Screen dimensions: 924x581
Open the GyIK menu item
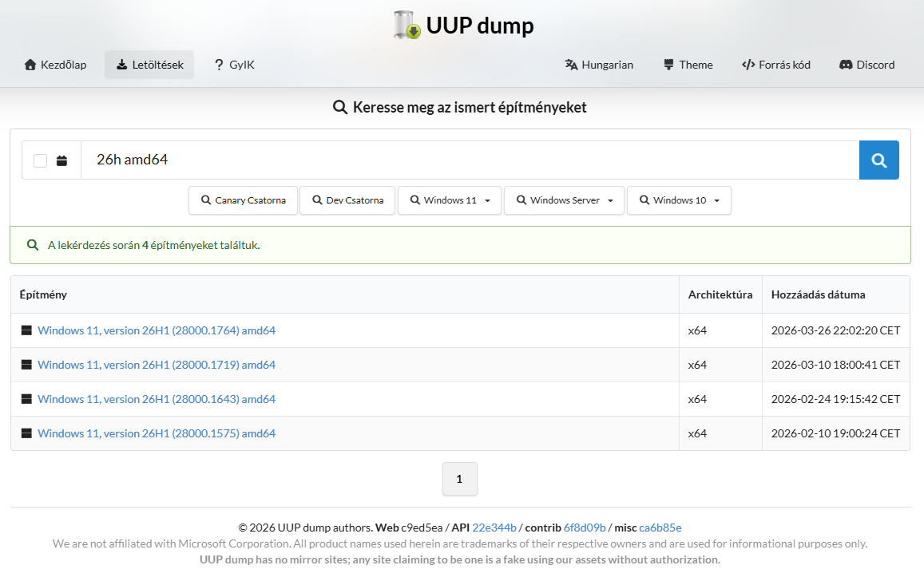tap(234, 65)
